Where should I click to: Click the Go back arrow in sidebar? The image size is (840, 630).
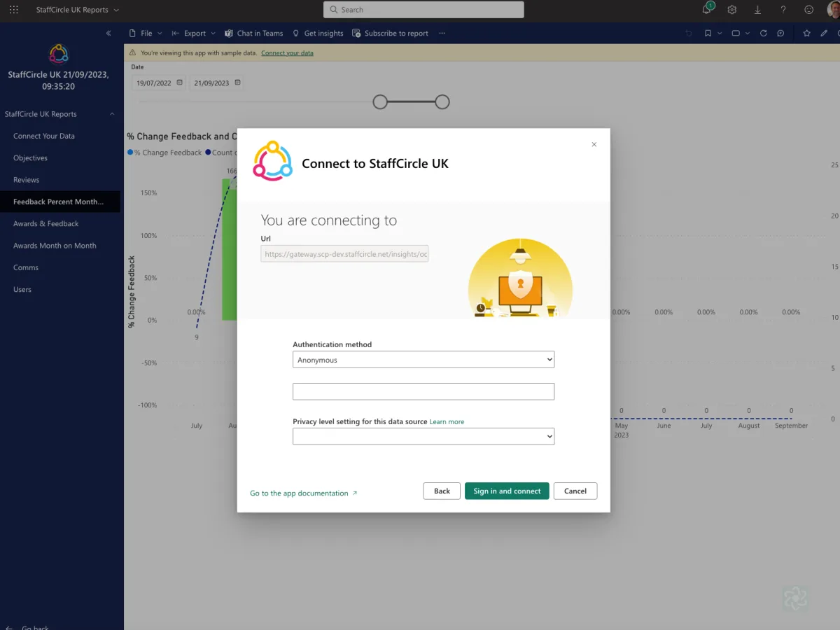(10, 627)
